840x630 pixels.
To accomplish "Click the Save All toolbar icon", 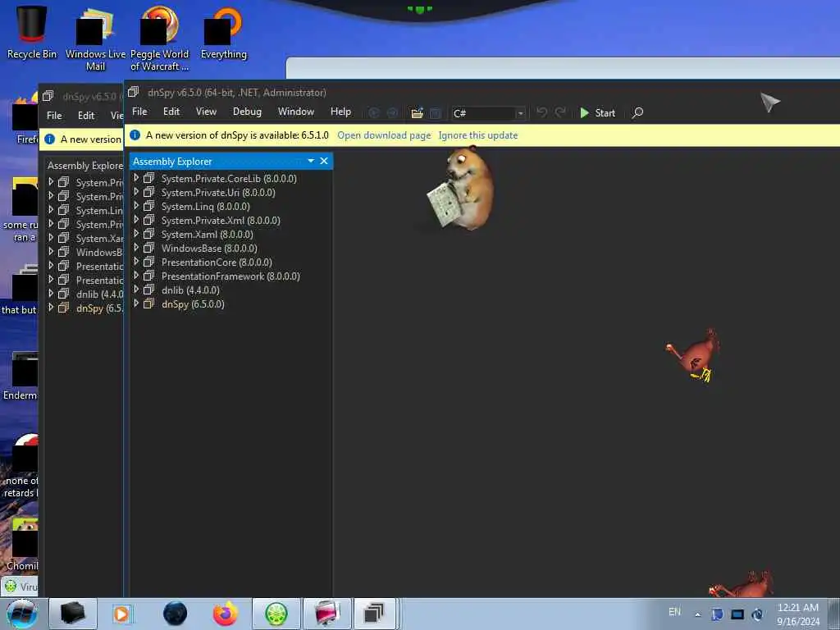I will coord(435,113).
